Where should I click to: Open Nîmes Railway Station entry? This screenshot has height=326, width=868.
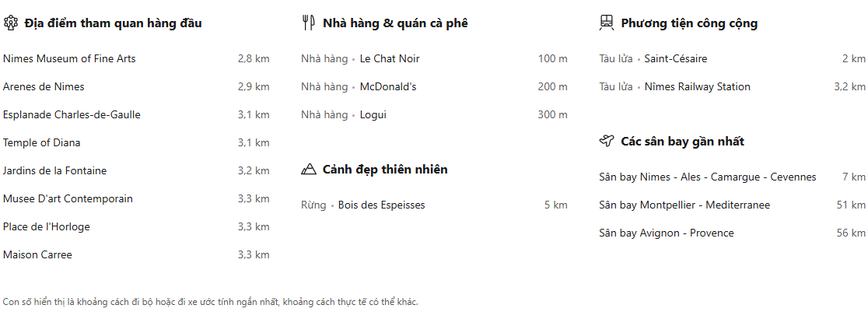[x=697, y=87]
